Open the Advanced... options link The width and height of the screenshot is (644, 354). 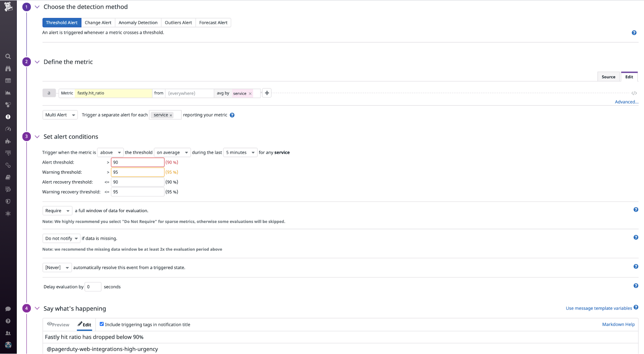pos(626,102)
